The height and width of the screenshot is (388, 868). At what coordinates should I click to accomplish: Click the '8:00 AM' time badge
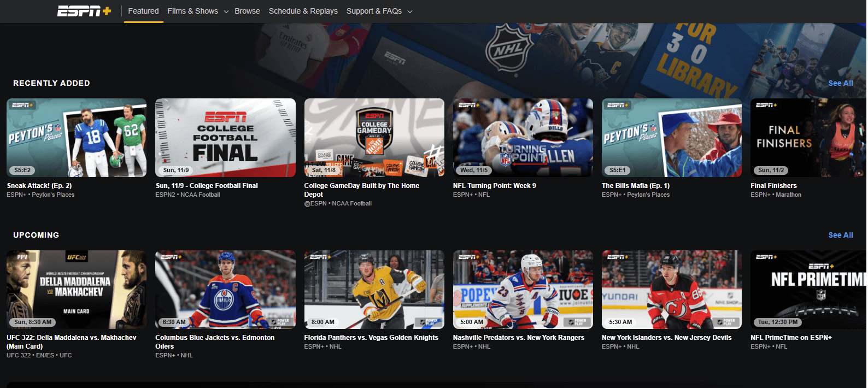click(323, 322)
